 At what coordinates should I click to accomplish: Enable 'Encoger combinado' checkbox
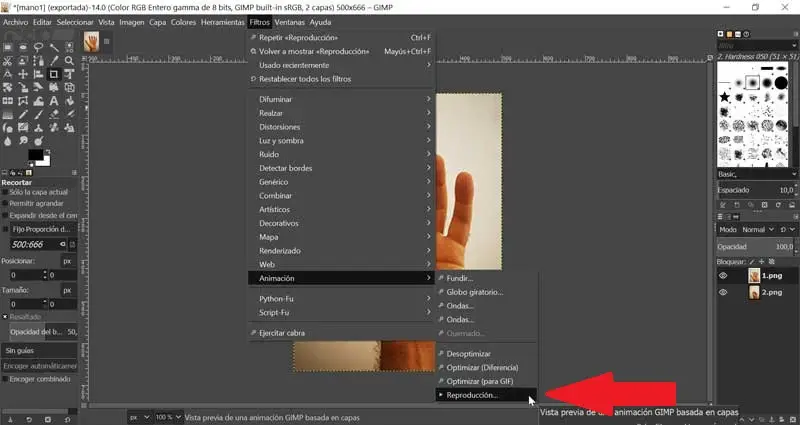coord(5,379)
